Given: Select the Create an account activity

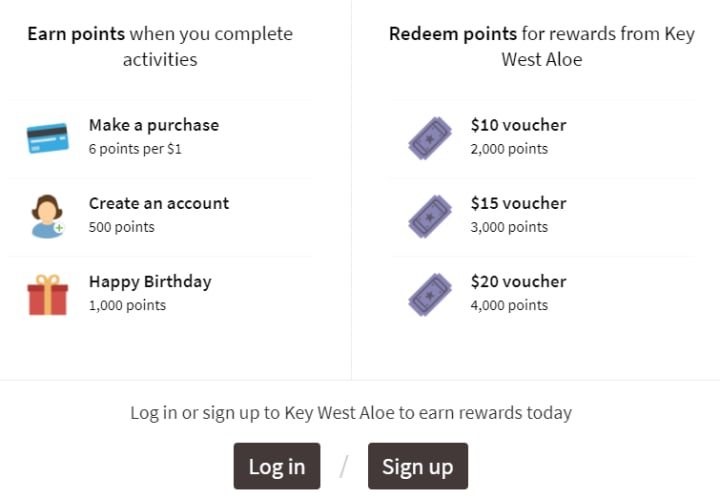Looking at the screenshot, I should point(159,203).
